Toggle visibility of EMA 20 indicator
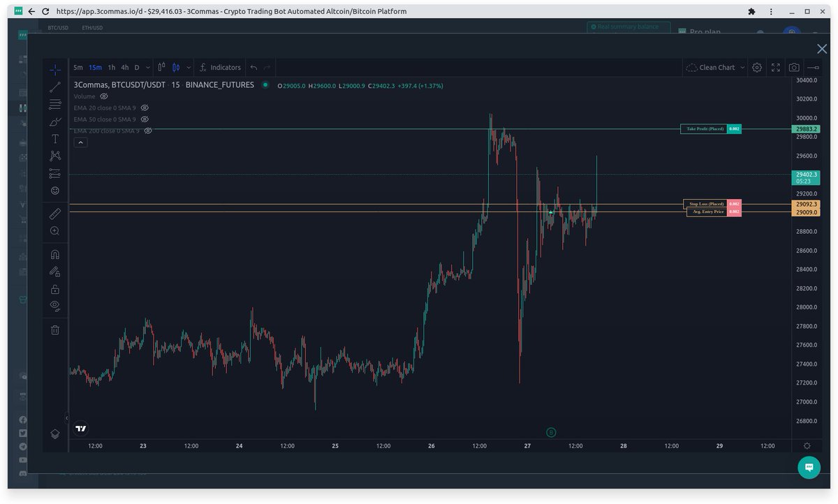The width and height of the screenshot is (838, 504). click(x=145, y=108)
